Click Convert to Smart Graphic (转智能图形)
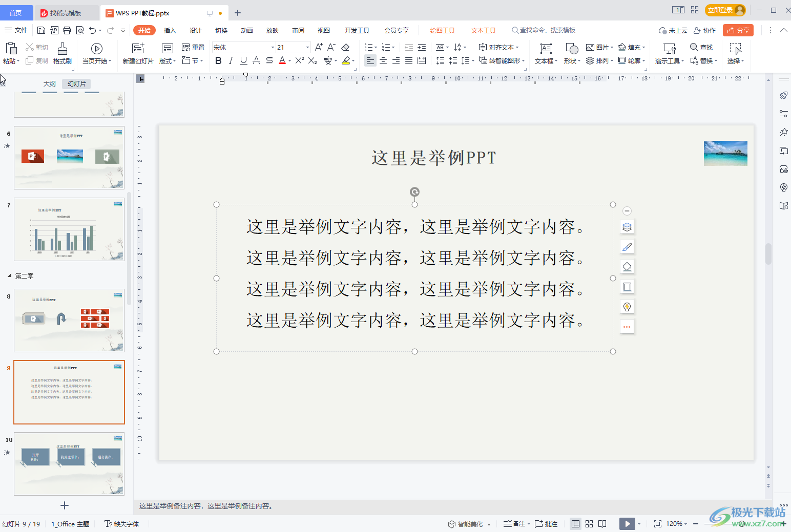 tap(502, 60)
